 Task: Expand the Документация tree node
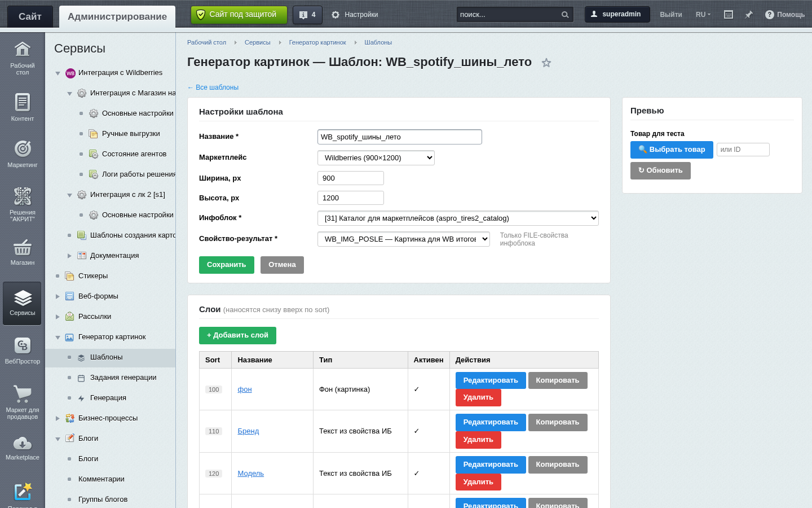[69, 256]
